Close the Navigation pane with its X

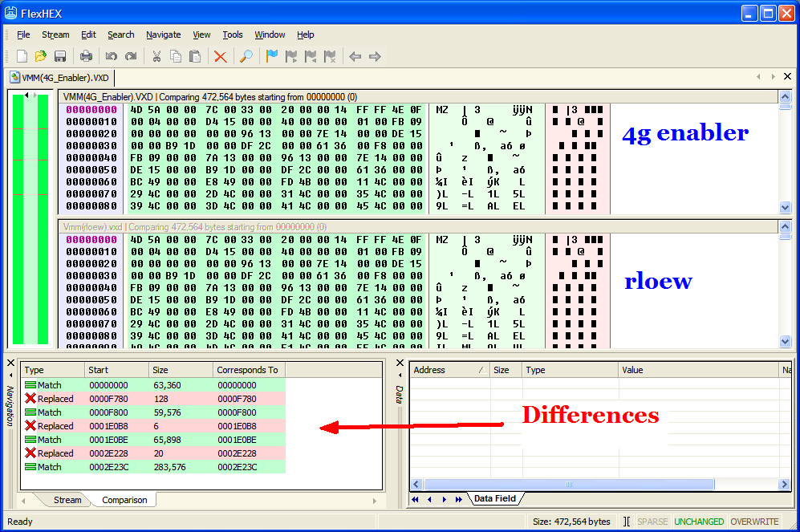10,363
